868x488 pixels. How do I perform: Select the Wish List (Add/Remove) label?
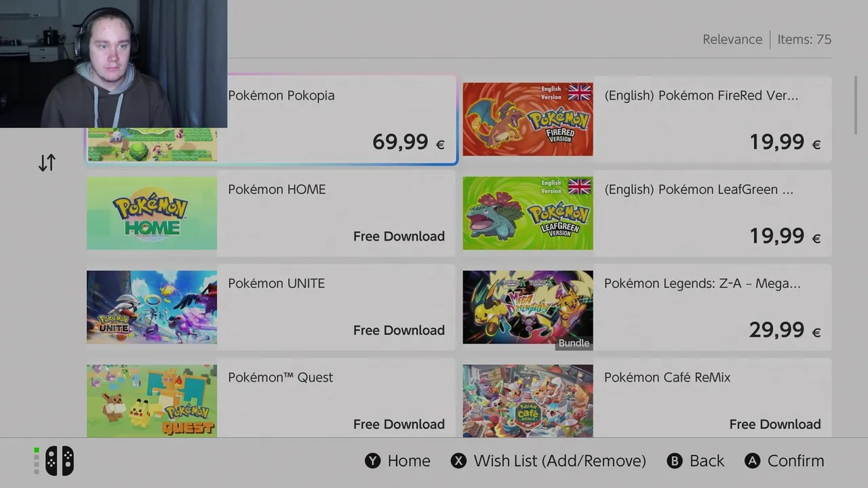click(x=559, y=461)
